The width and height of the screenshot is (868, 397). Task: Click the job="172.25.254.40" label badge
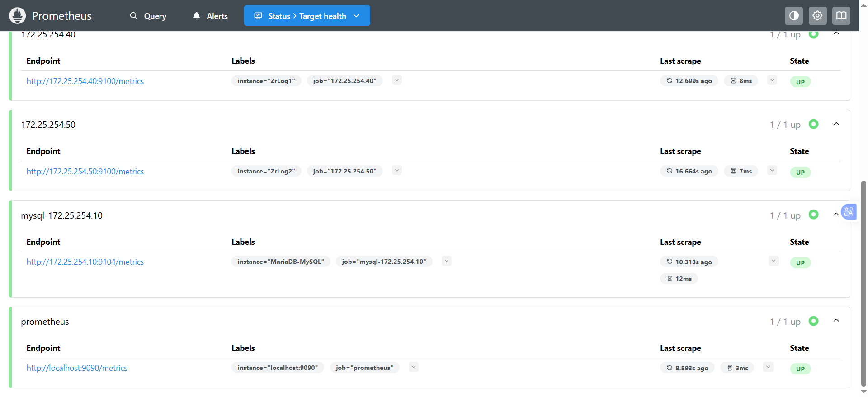tap(344, 81)
